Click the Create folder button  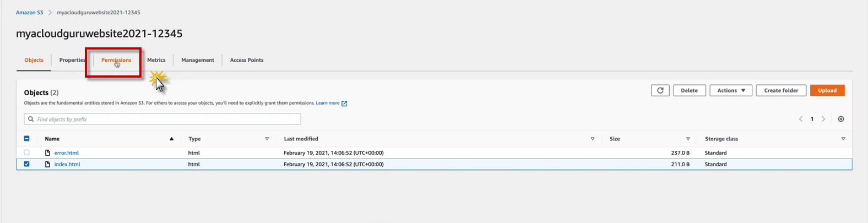781,90
